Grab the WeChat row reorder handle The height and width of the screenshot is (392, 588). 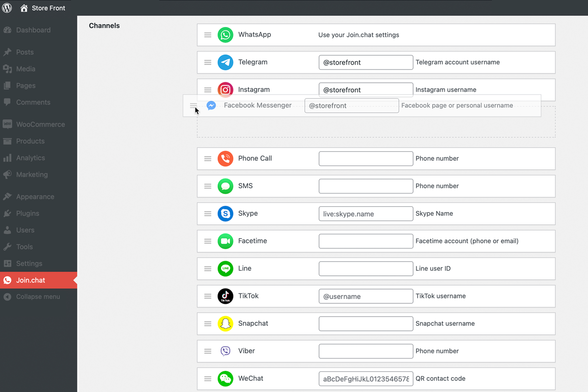pos(208,378)
